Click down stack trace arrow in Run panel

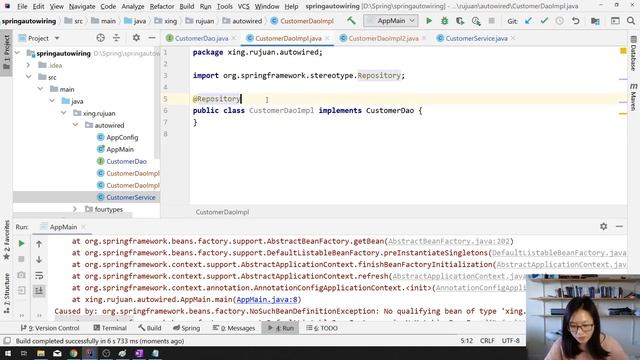pyautogui.click(x=39, y=260)
